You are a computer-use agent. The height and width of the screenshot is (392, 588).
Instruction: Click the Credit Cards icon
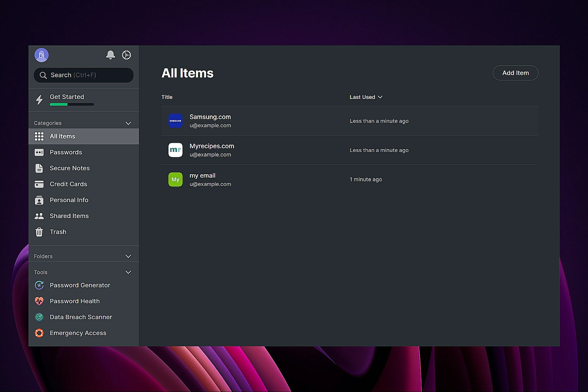point(39,184)
